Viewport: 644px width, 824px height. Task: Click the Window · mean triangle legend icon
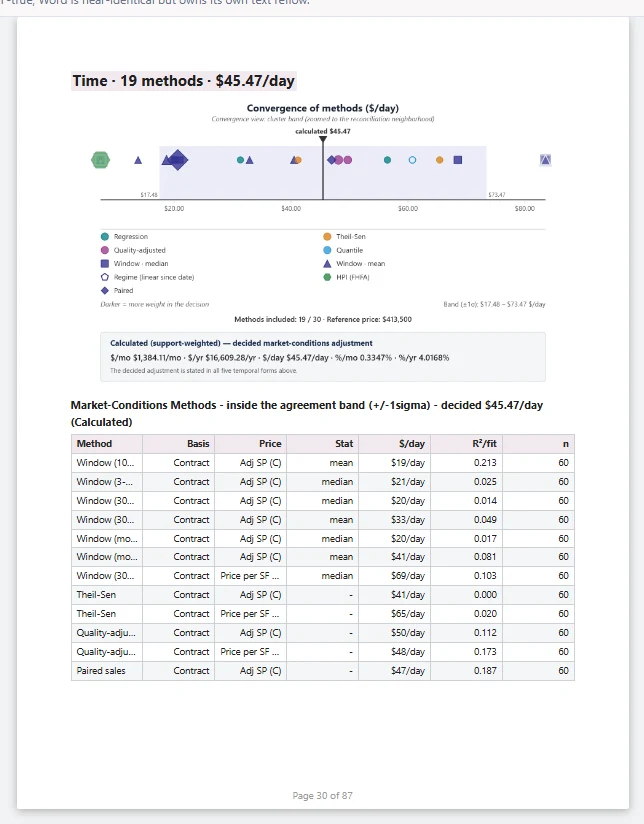[327, 263]
